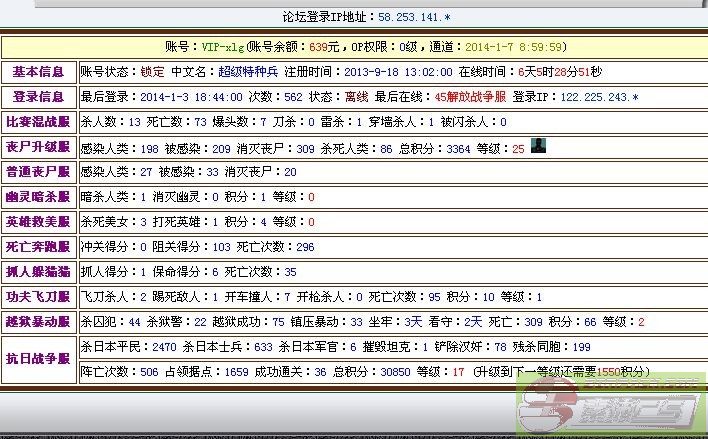
Task: Click the VIP-xlg account name
Action: tap(222, 47)
